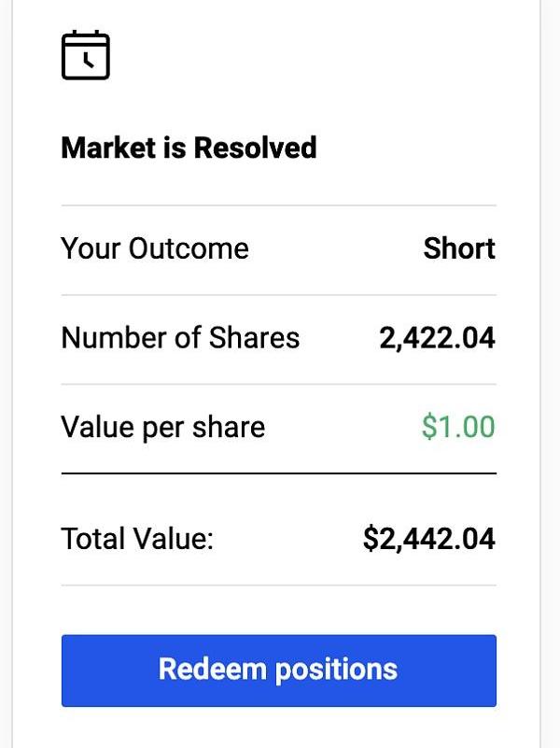Select the Market is Resolved heading
This screenshot has height=748, width=560.
pyautogui.click(x=189, y=148)
